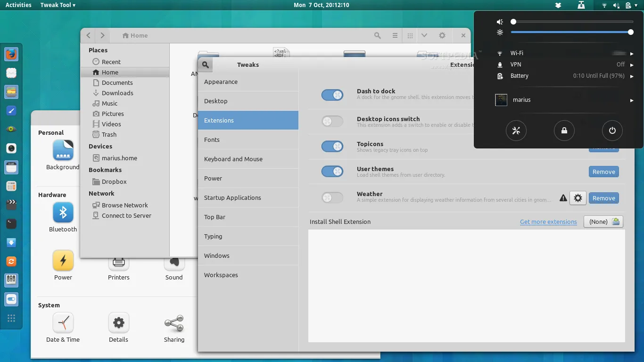Screen dimensions: 644x362
Task: Enable the Desktop icons switch extension
Action: pos(332,121)
